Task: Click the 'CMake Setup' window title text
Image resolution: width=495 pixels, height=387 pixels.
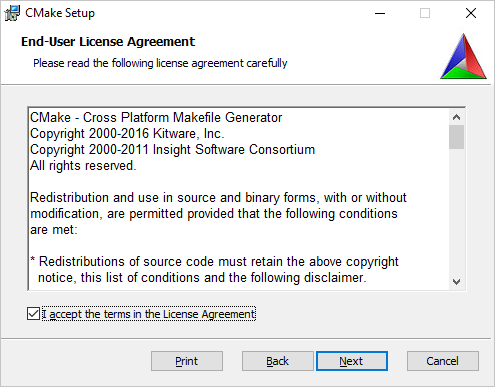Action: (60, 13)
